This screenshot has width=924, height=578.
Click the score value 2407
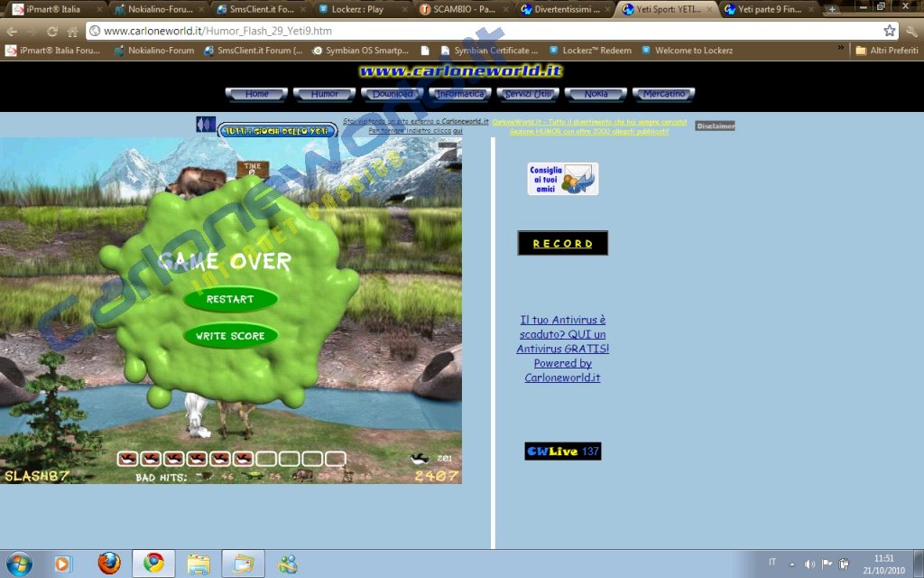click(x=436, y=476)
